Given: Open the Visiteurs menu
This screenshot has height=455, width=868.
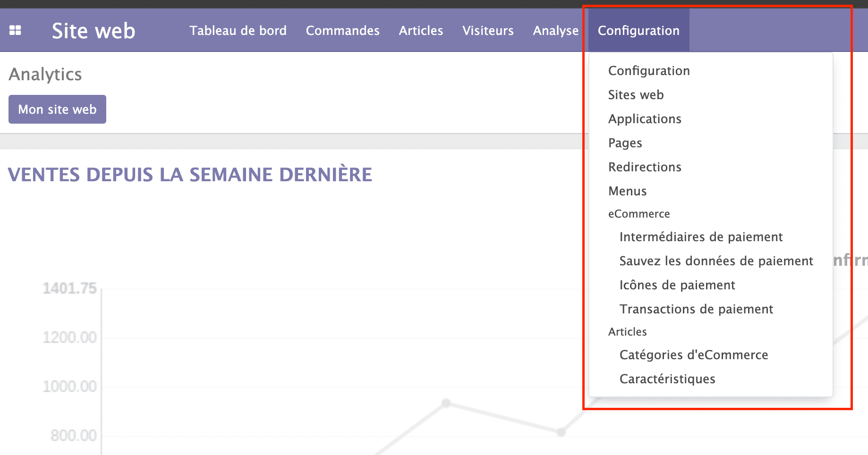Looking at the screenshot, I should (487, 30).
